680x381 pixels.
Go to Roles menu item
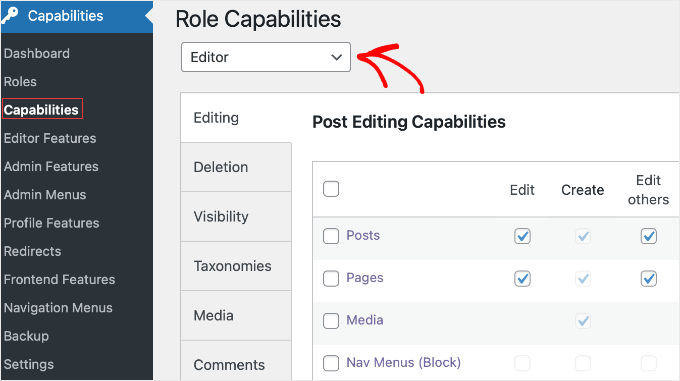[x=20, y=81]
